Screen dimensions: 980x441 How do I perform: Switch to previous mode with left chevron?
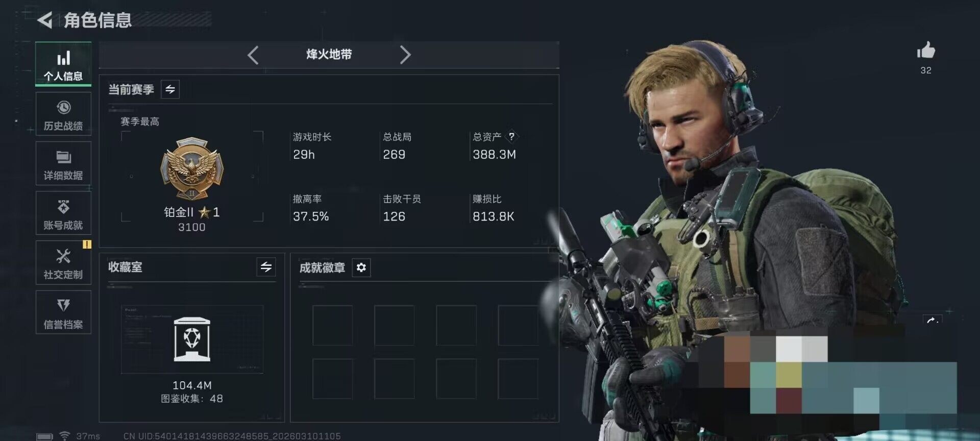pos(253,55)
